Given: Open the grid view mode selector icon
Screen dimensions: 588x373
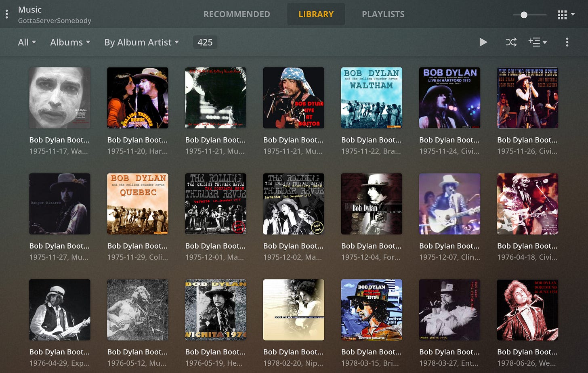Looking at the screenshot, I should [566, 15].
